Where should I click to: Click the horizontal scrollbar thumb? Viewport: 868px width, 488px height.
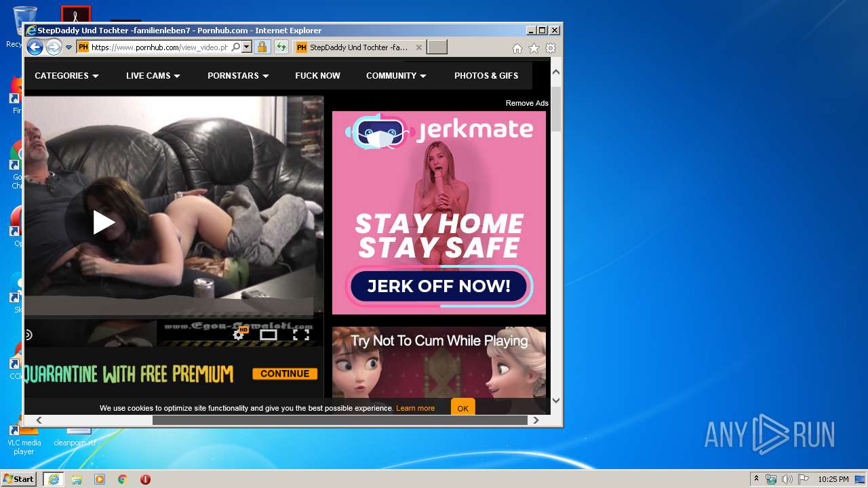tap(340, 420)
